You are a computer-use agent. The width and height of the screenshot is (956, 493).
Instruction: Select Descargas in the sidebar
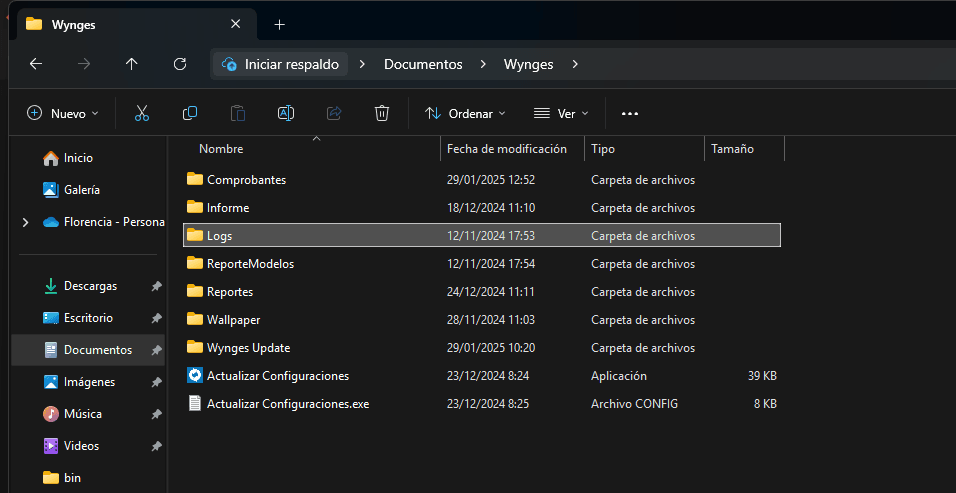90,286
